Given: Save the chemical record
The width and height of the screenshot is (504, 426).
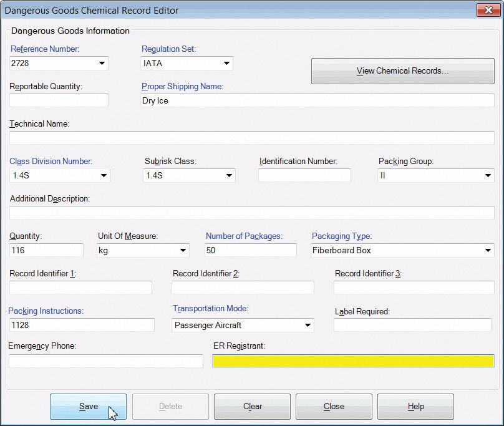Looking at the screenshot, I should [x=88, y=407].
